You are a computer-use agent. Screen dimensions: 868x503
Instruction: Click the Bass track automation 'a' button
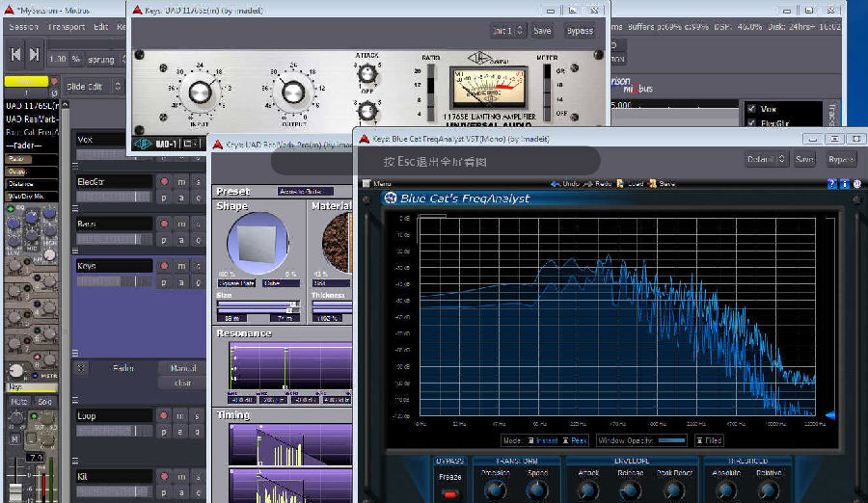181,240
